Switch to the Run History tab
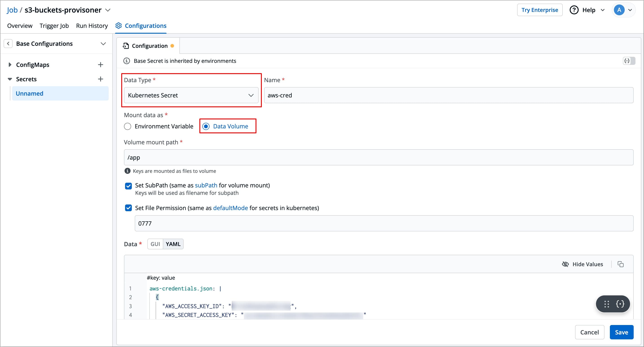 tap(92, 26)
